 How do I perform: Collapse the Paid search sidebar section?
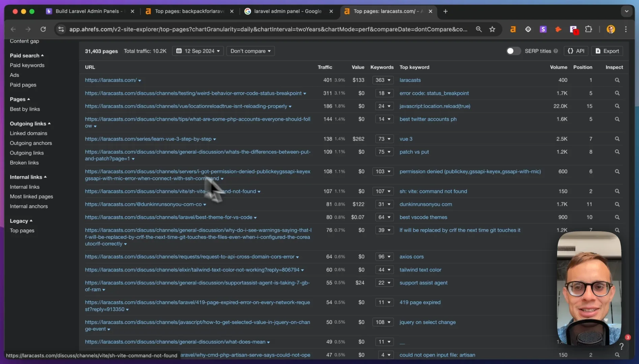point(27,56)
